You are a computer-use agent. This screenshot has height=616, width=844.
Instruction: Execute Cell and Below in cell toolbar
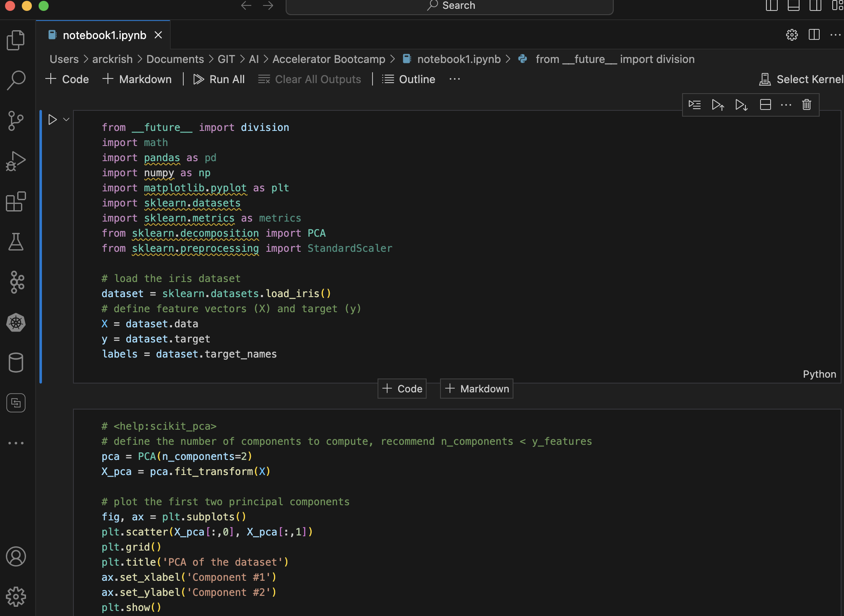[x=741, y=104]
